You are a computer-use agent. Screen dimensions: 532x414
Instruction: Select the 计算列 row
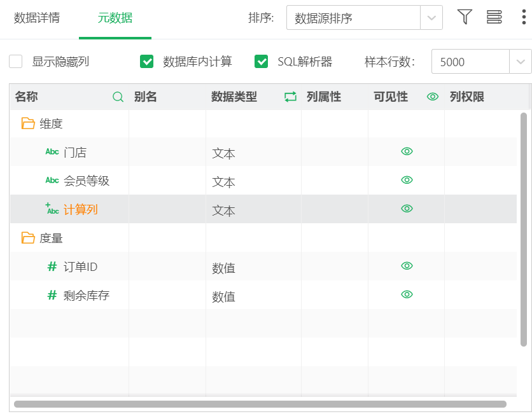pyautogui.click(x=81, y=209)
